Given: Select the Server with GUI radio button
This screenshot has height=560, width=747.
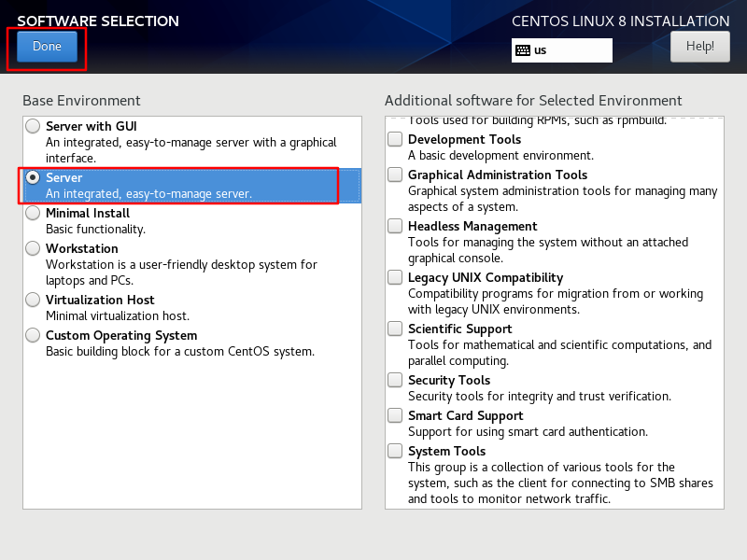Looking at the screenshot, I should pos(33,126).
